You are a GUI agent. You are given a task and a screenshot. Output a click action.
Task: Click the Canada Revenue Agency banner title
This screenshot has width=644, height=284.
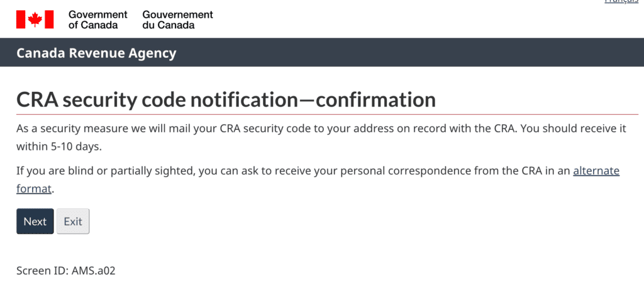click(96, 53)
